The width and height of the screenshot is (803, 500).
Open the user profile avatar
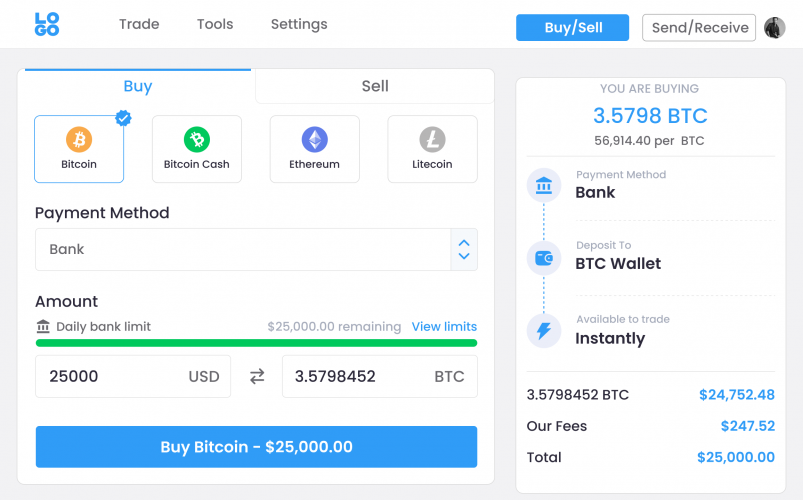click(774, 28)
